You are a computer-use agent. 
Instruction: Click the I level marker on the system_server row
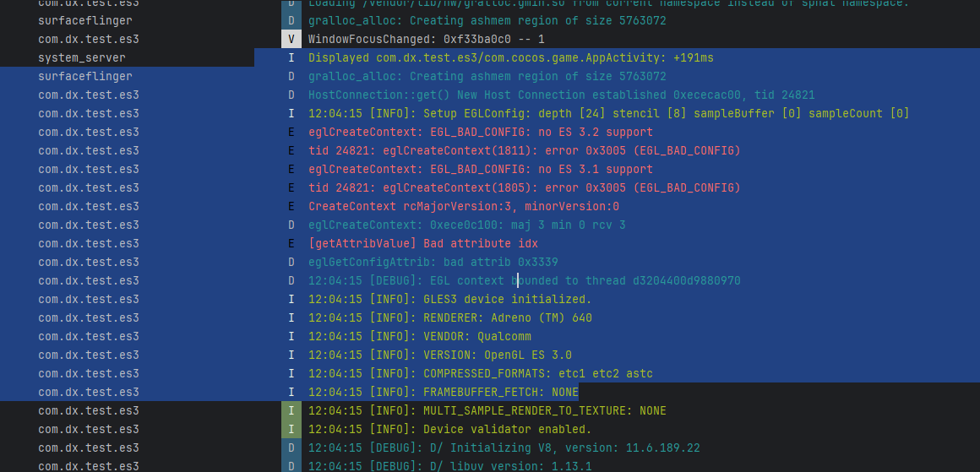coord(291,58)
